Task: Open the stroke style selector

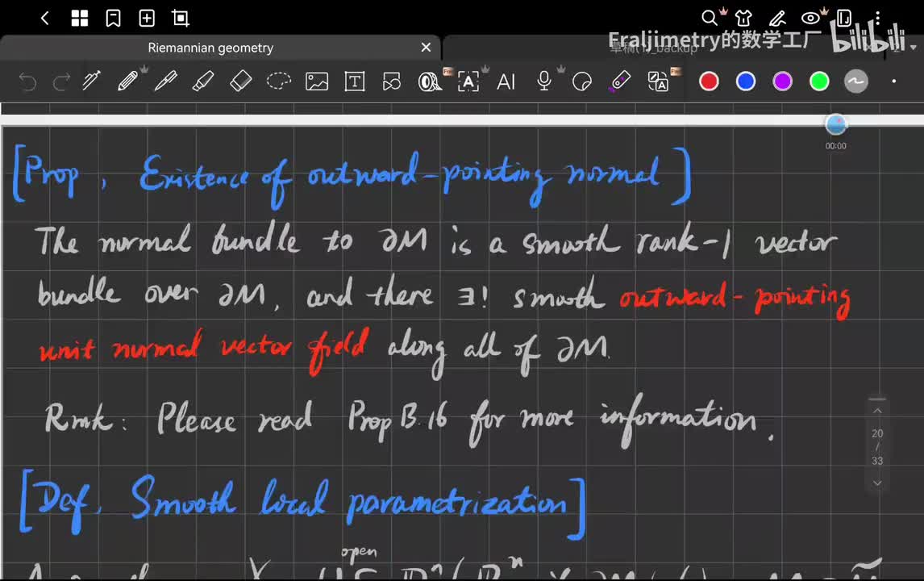Action: pyautogui.click(x=856, y=82)
